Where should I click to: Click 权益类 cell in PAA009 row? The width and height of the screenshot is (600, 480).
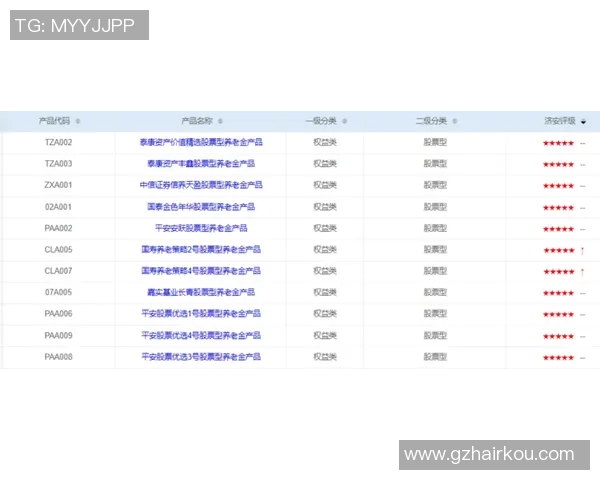325,335
